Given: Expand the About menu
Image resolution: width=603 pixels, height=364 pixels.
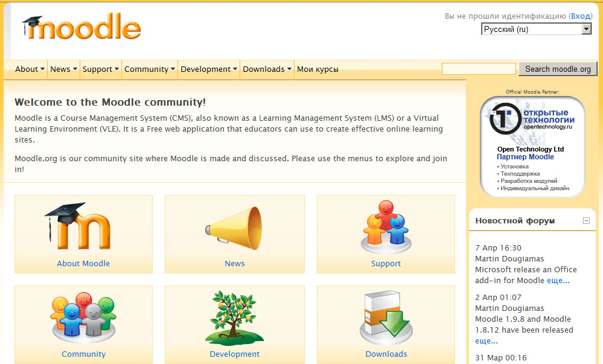Looking at the screenshot, I should 30,69.
